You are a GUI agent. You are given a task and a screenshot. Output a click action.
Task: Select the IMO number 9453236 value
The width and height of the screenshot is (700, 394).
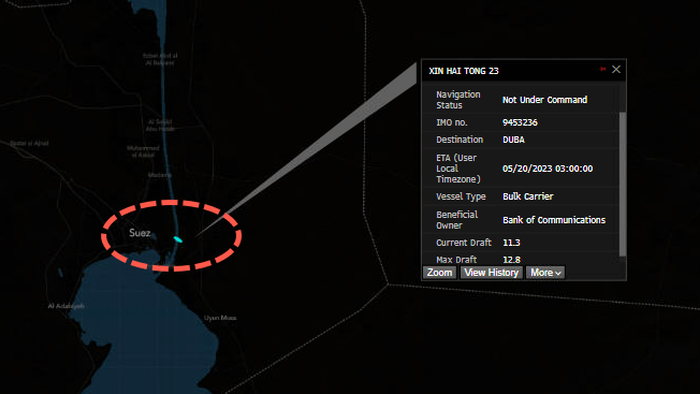pos(520,123)
